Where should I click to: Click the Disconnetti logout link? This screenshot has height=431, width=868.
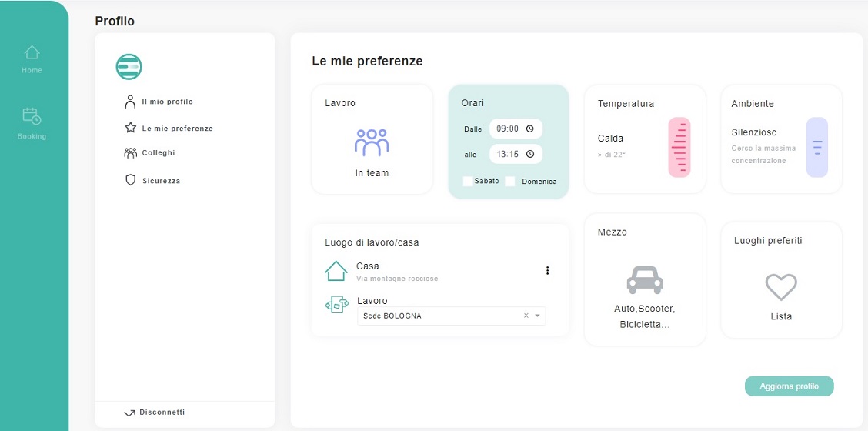[162, 413]
